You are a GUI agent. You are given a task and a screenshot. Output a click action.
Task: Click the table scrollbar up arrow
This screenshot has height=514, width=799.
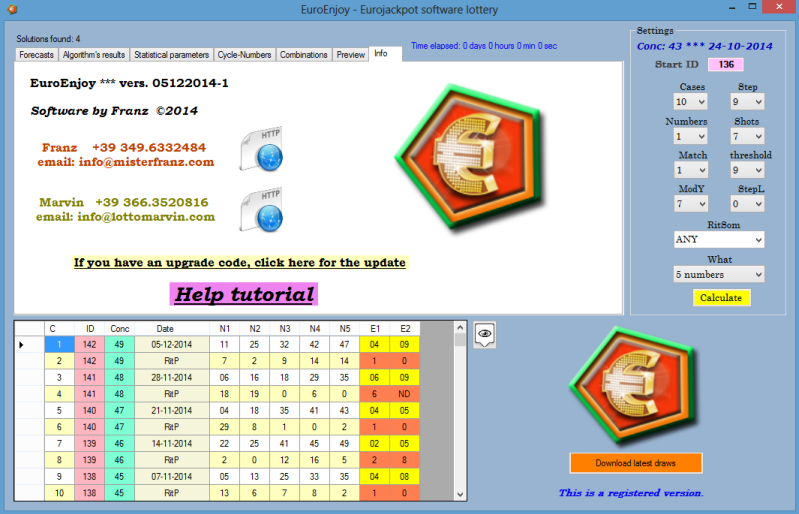click(x=460, y=328)
